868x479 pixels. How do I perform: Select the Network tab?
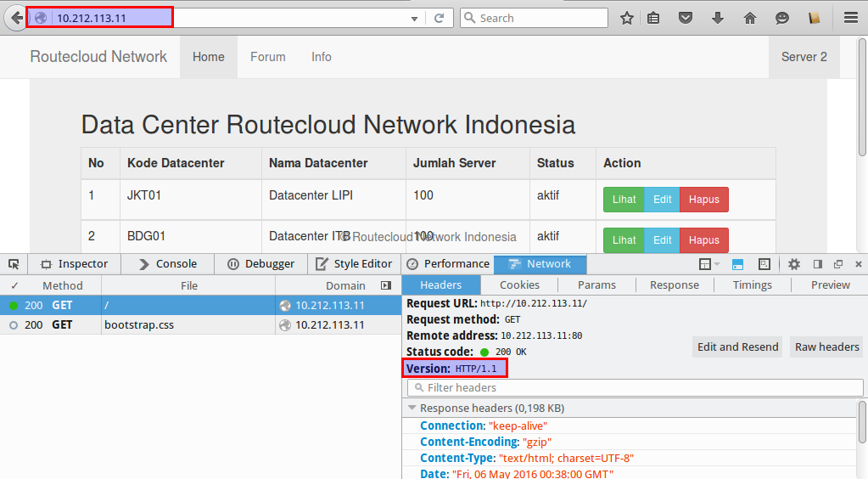coord(540,264)
